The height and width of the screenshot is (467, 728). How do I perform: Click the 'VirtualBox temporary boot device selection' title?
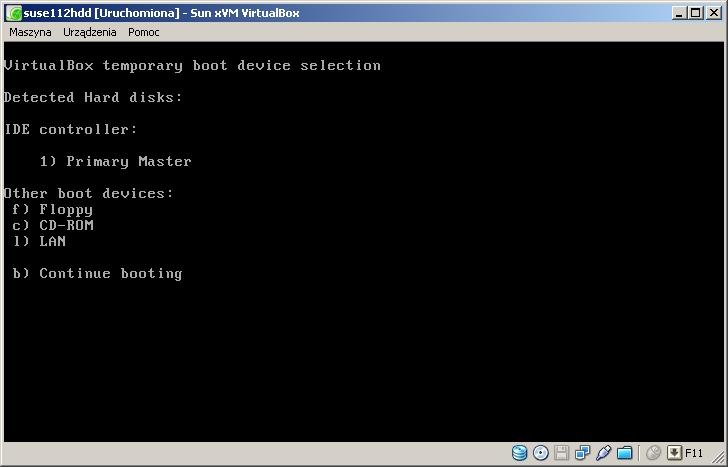pyautogui.click(x=192, y=65)
